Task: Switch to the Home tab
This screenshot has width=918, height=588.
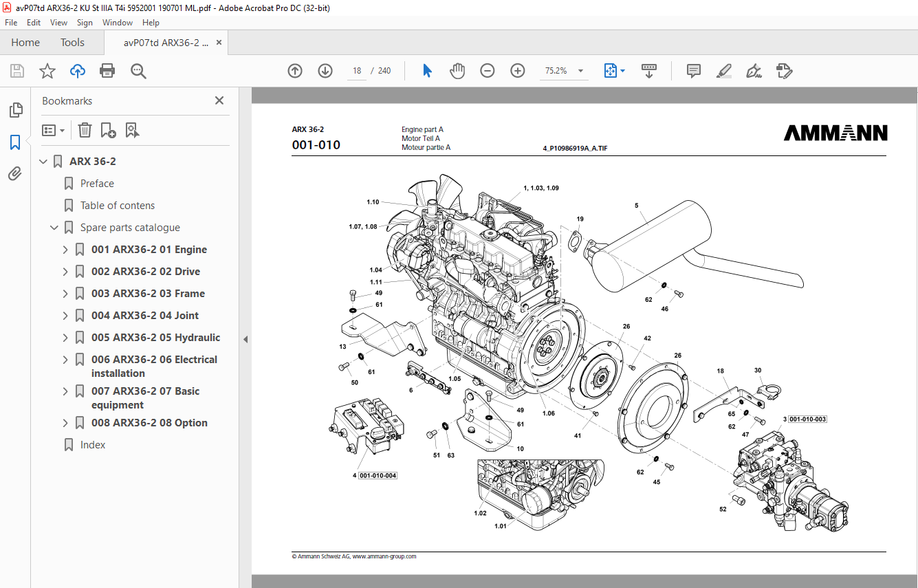Action: point(25,43)
